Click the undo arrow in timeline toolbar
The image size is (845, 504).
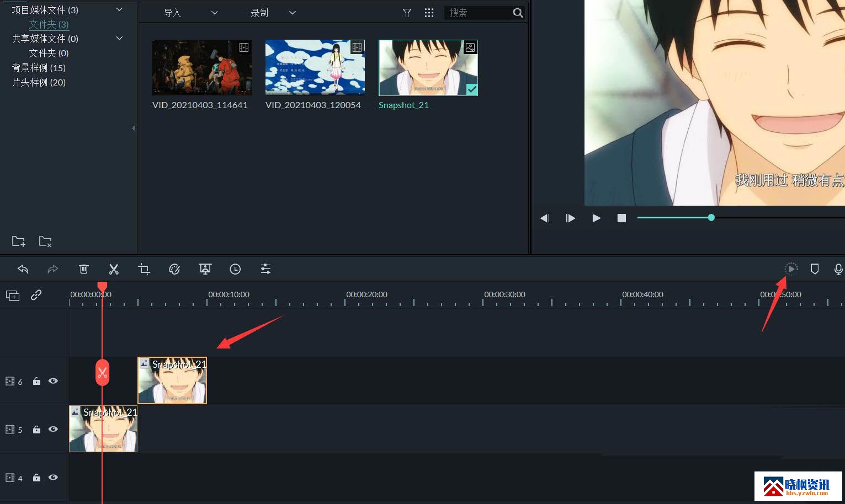pyautogui.click(x=23, y=269)
